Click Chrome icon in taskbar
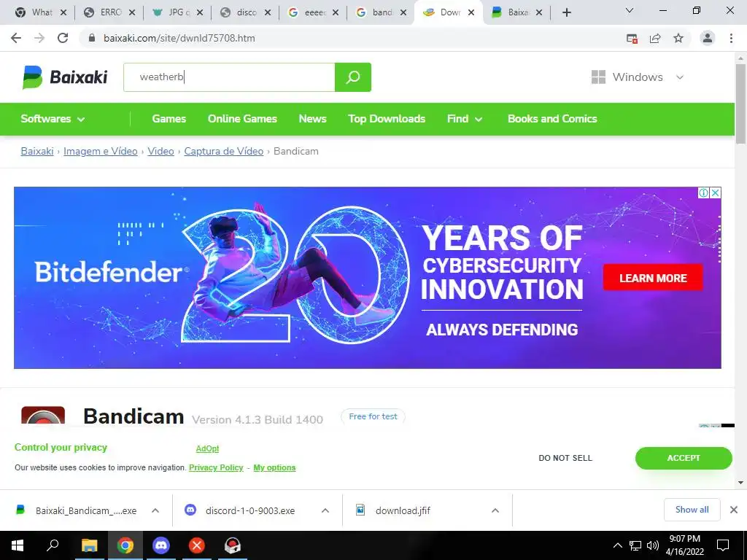The image size is (747, 560). click(125, 545)
